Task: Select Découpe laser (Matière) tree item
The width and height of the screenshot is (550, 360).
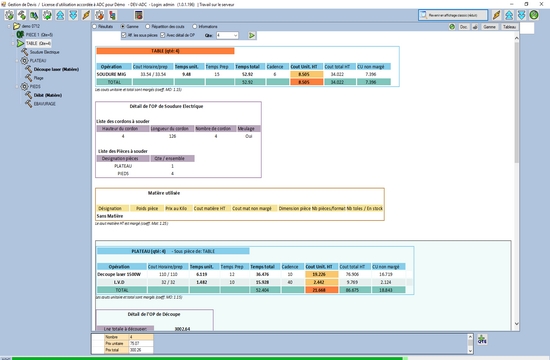Action: point(56,69)
